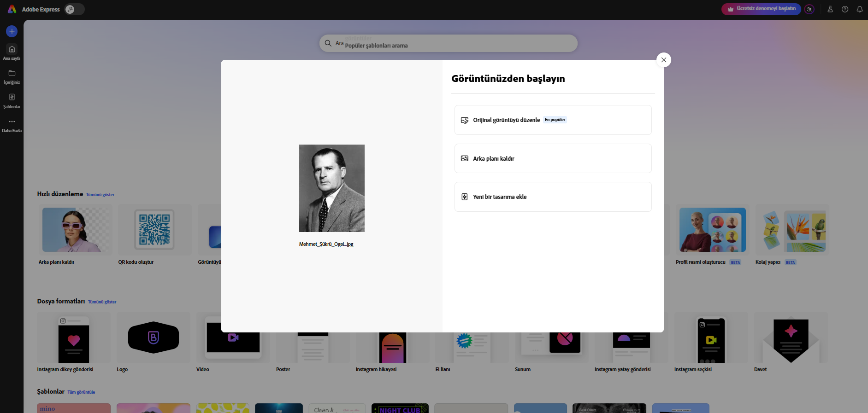The height and width of the screenshot is (413, 868).
Task: Close the Görüntünüzden başlayın dialog
Action: pos(664,60)
